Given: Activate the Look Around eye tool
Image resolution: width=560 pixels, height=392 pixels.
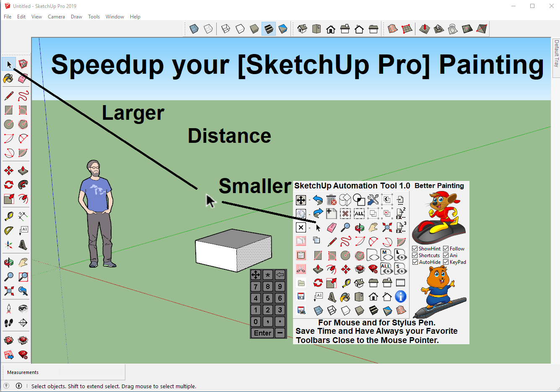Looking at the screenshot, I should [x=23, y=309].
